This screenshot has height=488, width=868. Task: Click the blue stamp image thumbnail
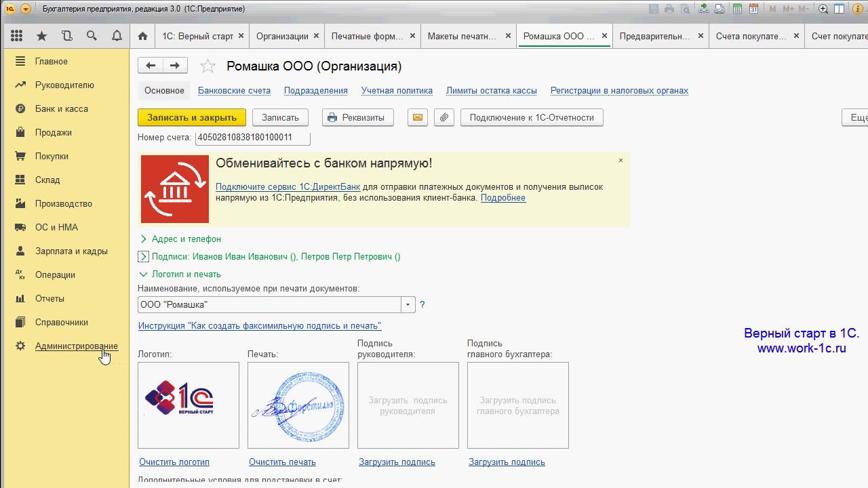coord(298,405)
